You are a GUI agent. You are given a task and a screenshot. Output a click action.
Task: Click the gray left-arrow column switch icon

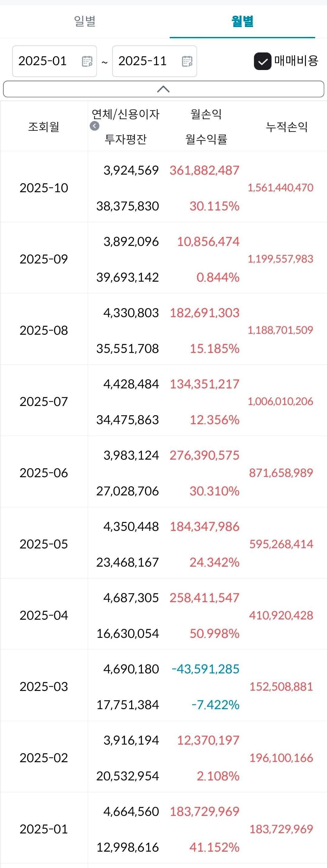coord(95,126)
